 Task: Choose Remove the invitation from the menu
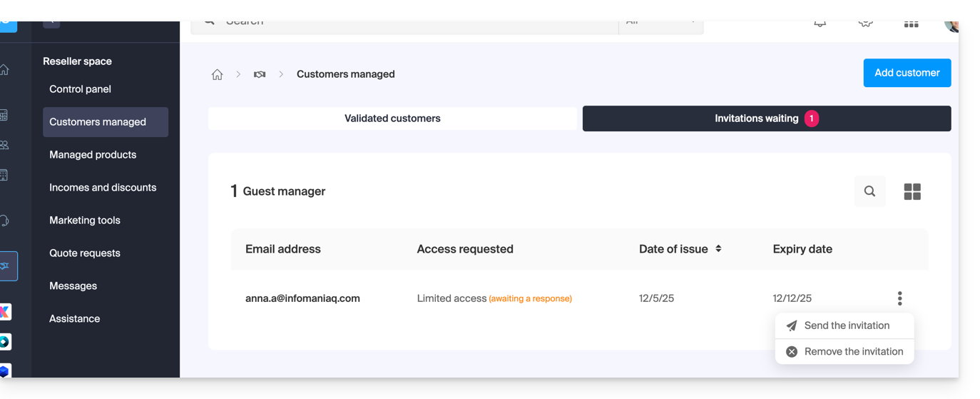853,352
